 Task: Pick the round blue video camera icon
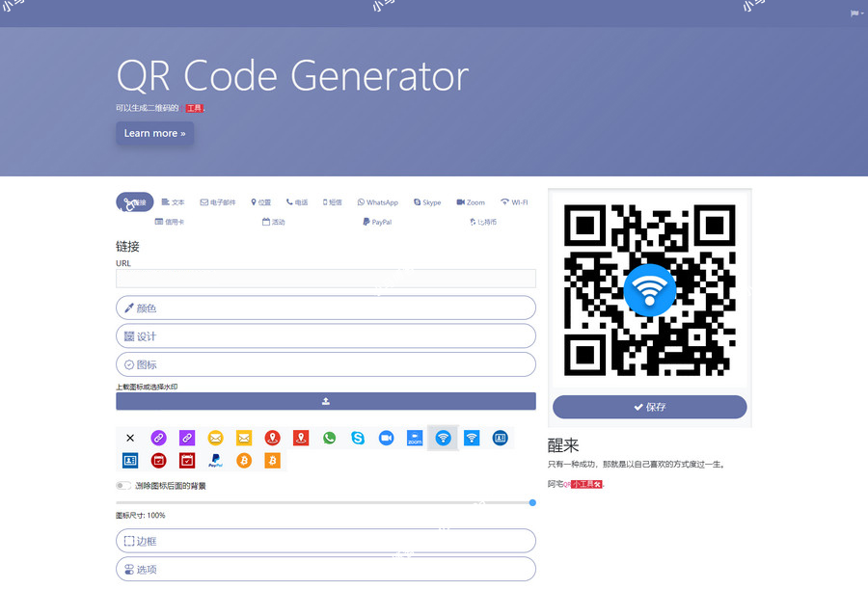tap(387, 438)
